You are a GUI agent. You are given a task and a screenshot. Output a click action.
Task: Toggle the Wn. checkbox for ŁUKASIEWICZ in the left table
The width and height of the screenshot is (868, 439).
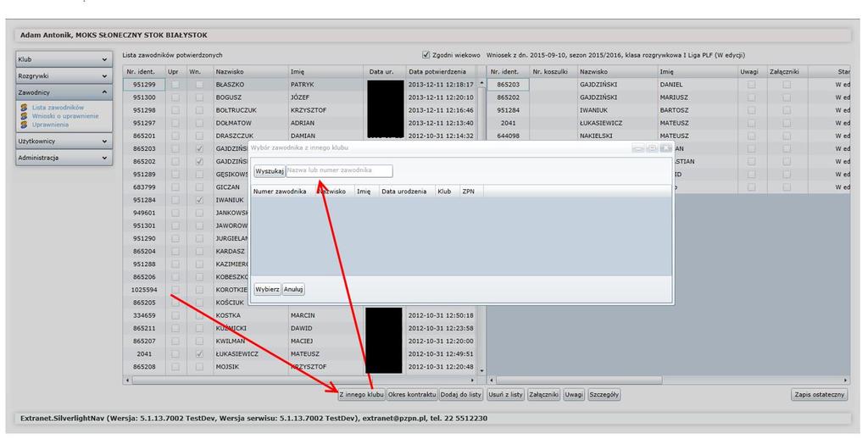click(x=199, y=353)
